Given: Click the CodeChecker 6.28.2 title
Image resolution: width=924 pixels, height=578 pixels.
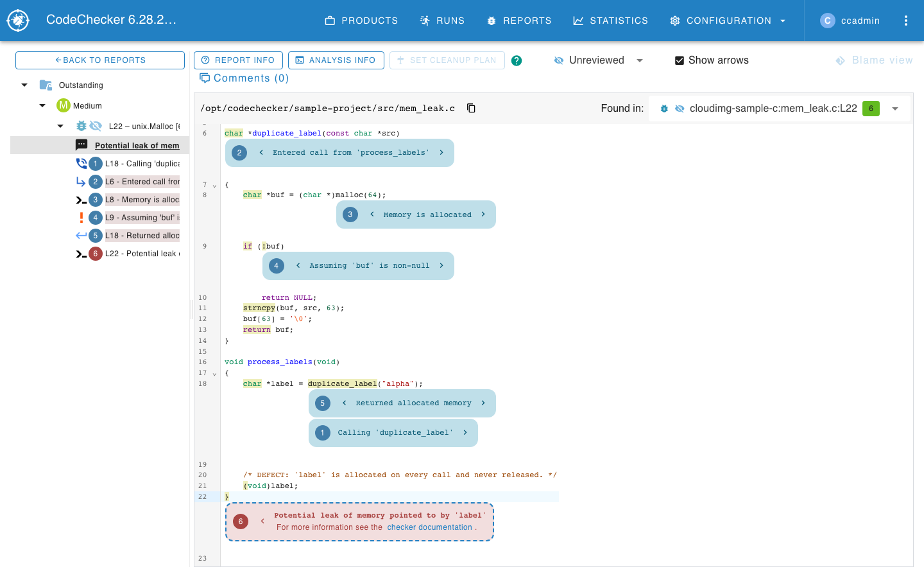Looking at the screenshot, I should click(x=111, y=20).
